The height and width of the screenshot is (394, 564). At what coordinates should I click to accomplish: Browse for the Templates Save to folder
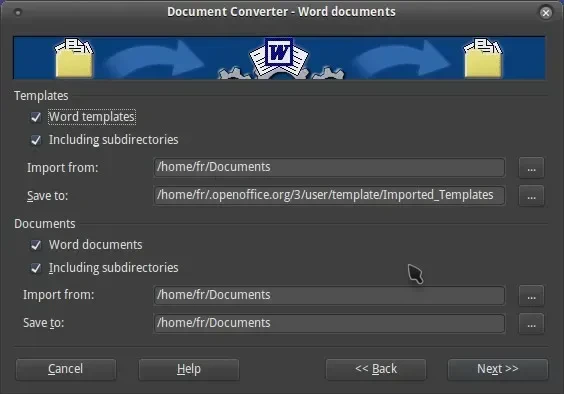(531, 196)
